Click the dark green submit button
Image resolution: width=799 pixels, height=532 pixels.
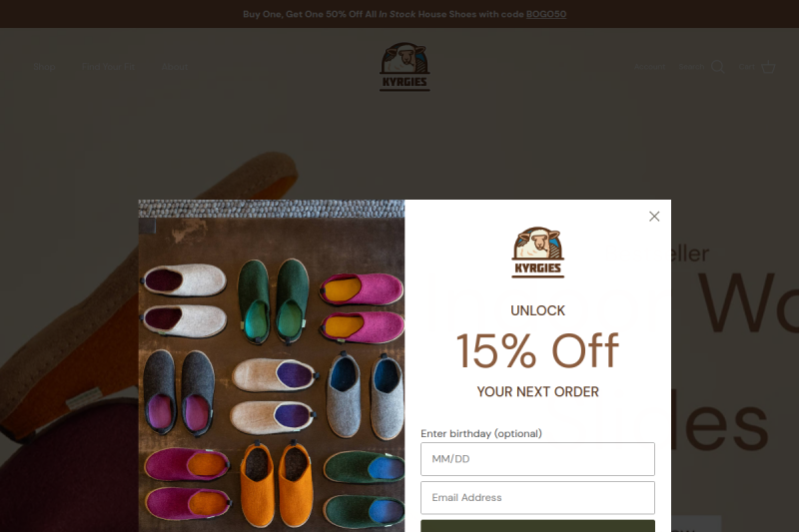click(537, 526)
